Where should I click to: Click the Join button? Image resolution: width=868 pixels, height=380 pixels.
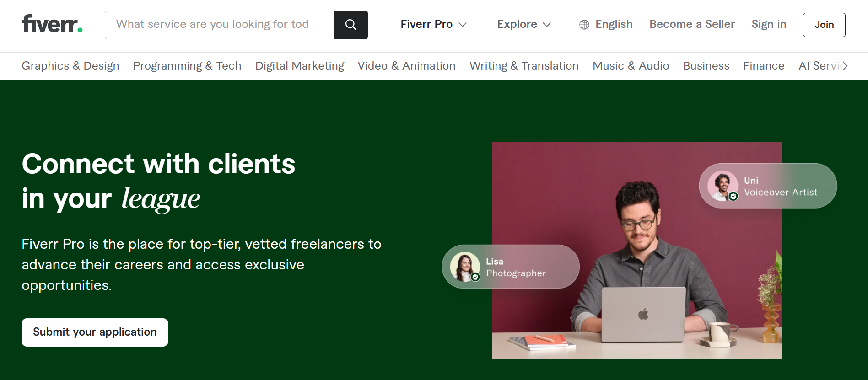824,25
